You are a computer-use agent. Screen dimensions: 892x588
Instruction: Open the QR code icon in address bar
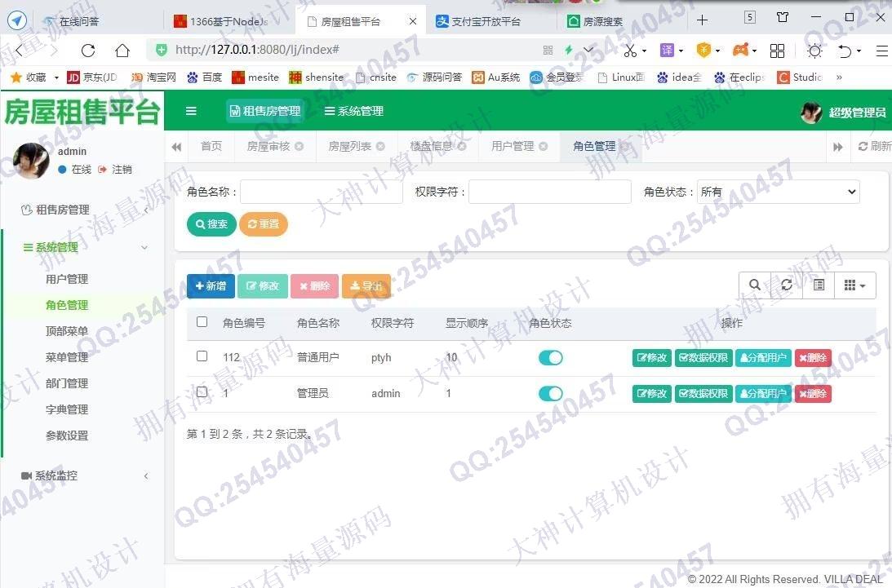point(548,50)
